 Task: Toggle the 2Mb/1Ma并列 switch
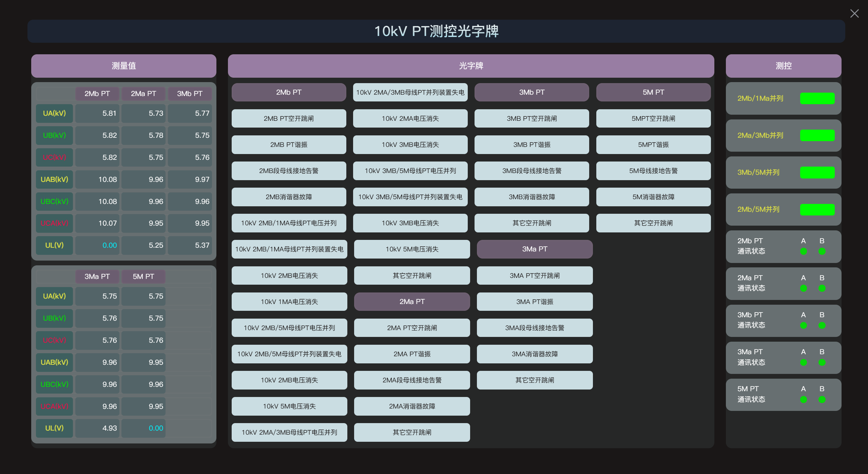(817, 98)
